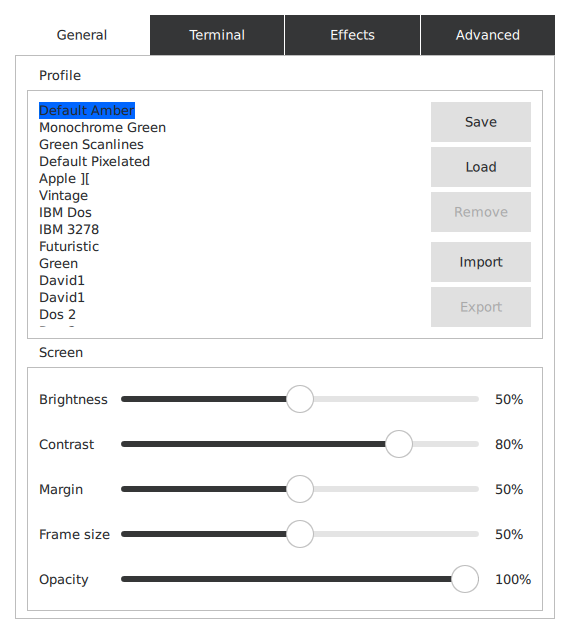
Task: Click the Contrast slider handle
Action: [399, 444]
